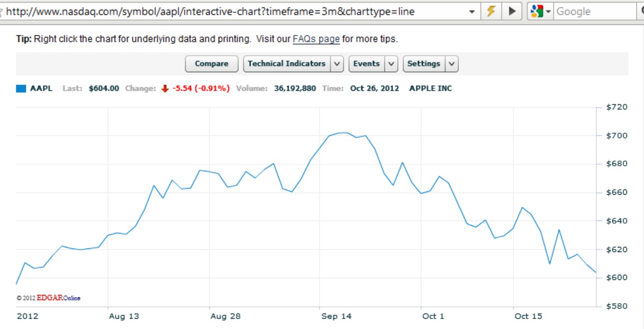The image size is (644, 329).
Task: Click the Oct 1 date label
Action: (x=433, y=316)
